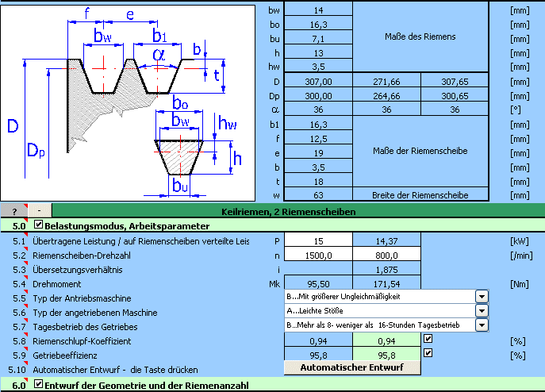Viewport: 545px width, 392px height.
Task: Open the Tagesbetrieb des Getriebes dropdown
Action: tap(481, 325)
